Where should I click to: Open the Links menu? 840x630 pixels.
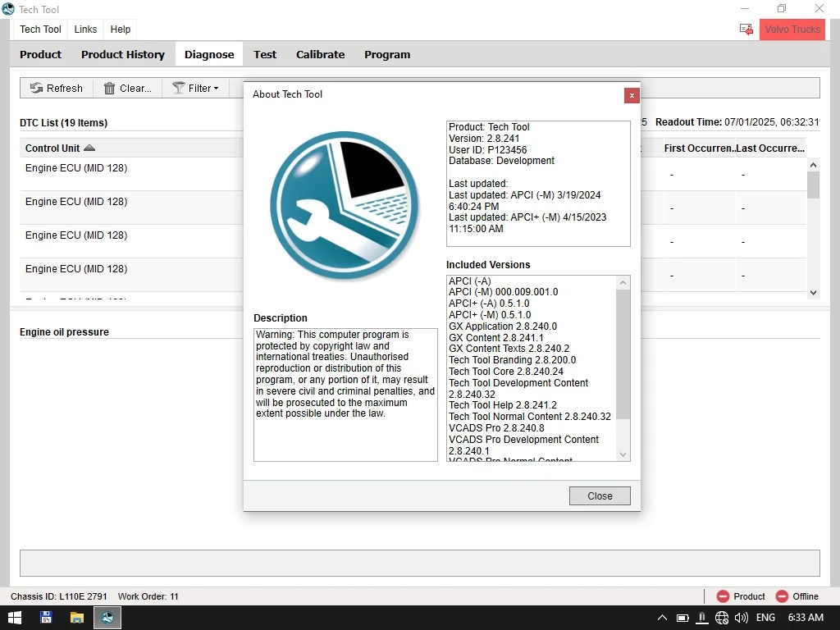click(85, 30)
